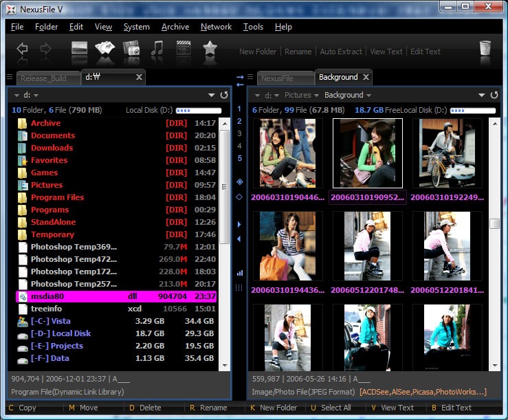Open the Archive menu
508x420 pixels.
click(175, 27)
